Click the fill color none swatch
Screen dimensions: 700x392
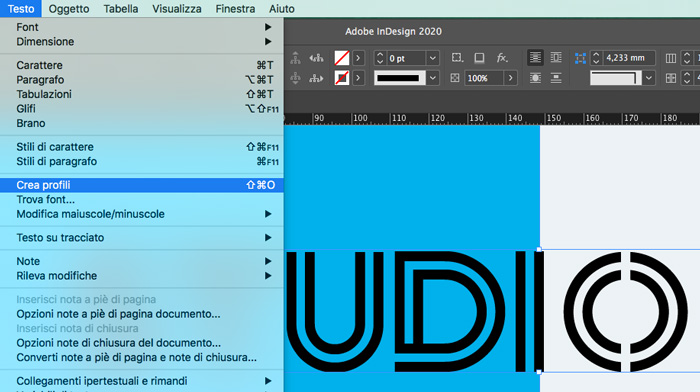pos(342,58)
